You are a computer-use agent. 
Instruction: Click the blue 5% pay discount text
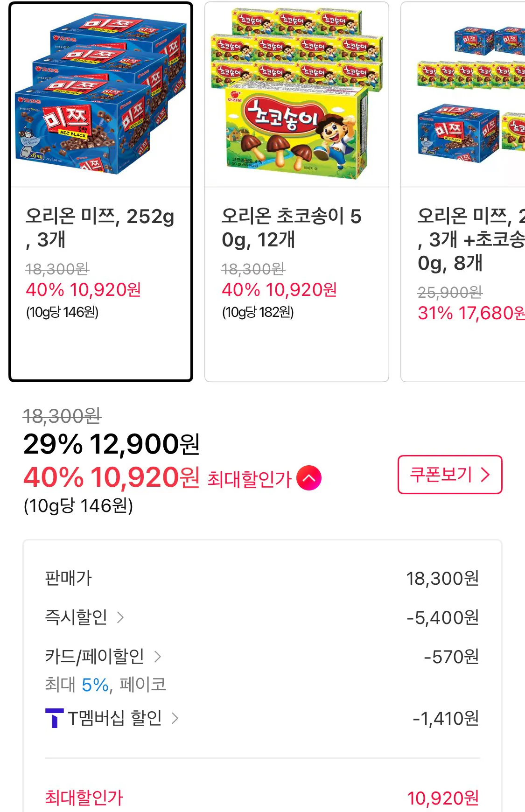point(95,685)
